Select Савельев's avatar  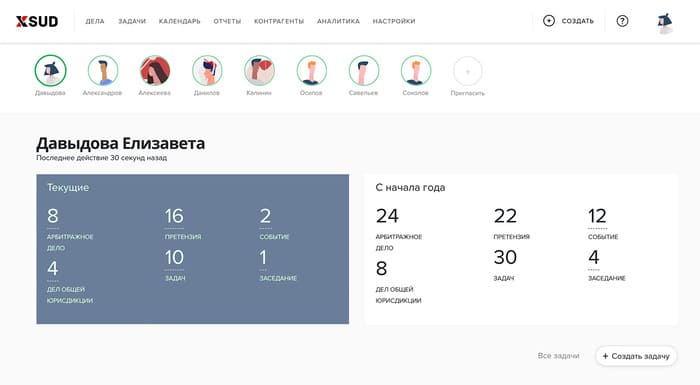(364, 71)
